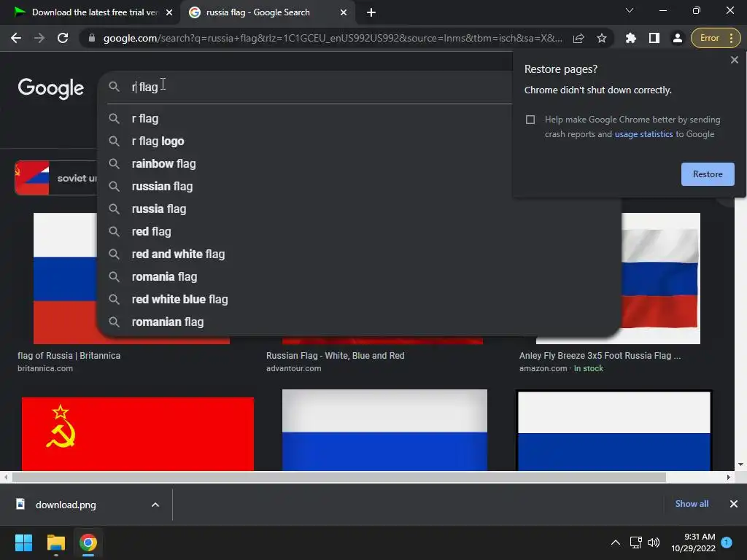Image resolution: width=747 pixels, height=560 pixels.
Task: Switch to 'Download the latest free trial' tab
Action: (90, 12)
